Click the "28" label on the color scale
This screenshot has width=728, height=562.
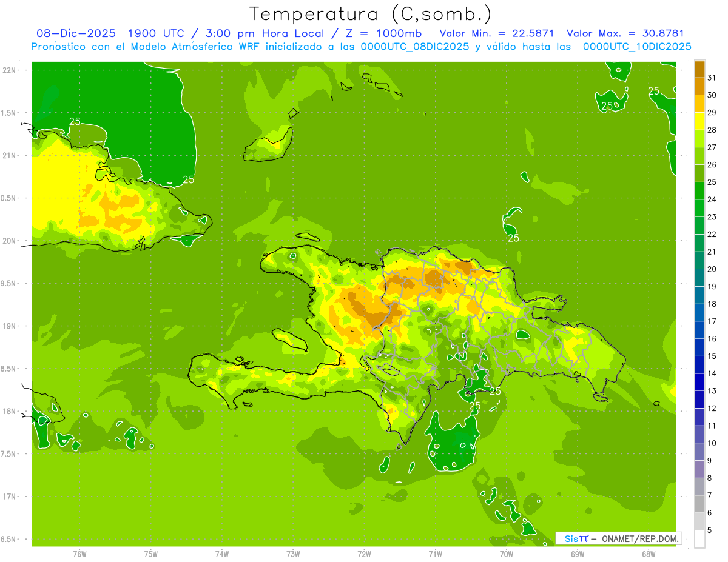point(712,130)
